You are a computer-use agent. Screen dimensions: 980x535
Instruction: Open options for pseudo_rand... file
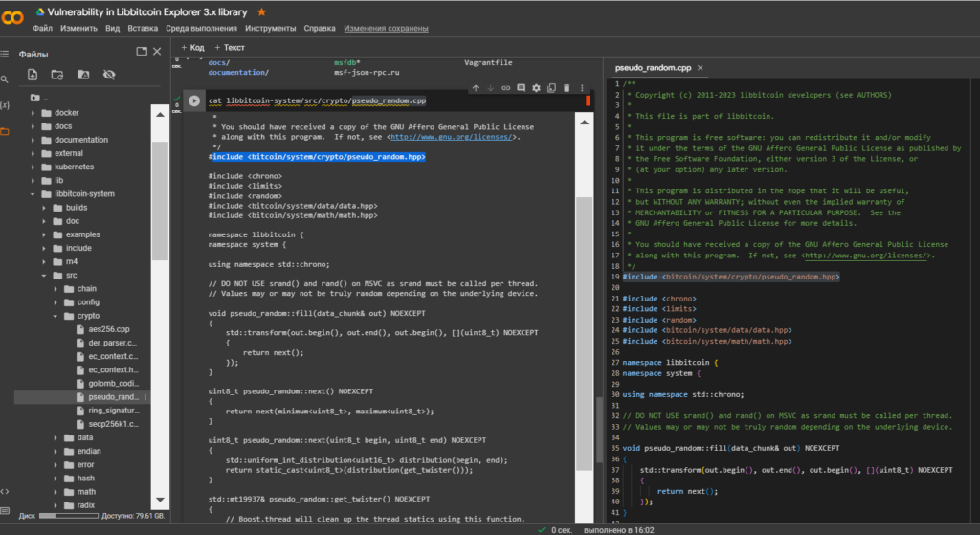145,397
